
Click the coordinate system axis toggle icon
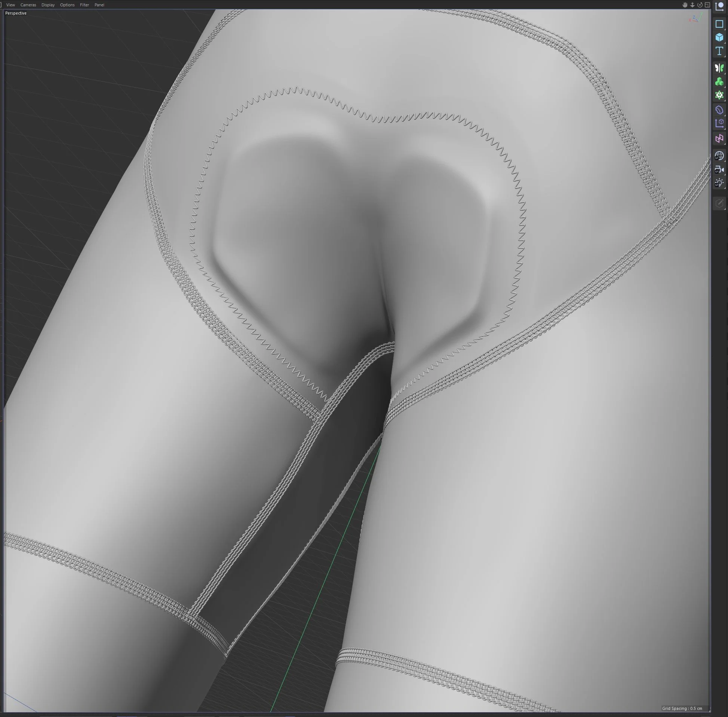(x=719, y=6)
